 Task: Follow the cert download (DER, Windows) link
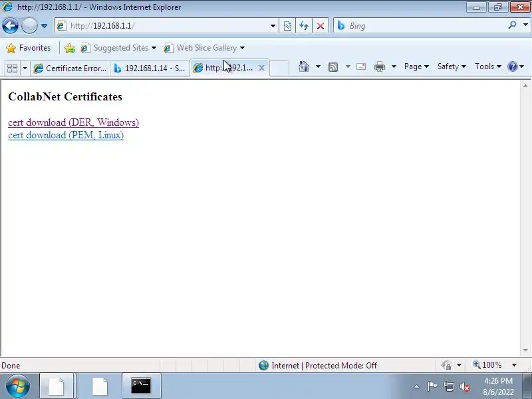pyautogui.click(x=73, y=122)
